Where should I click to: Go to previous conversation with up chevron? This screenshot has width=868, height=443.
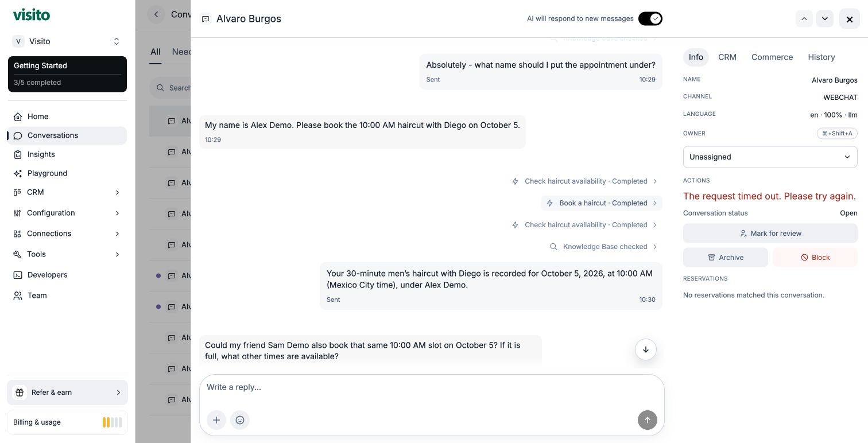[x=804, y=19]
